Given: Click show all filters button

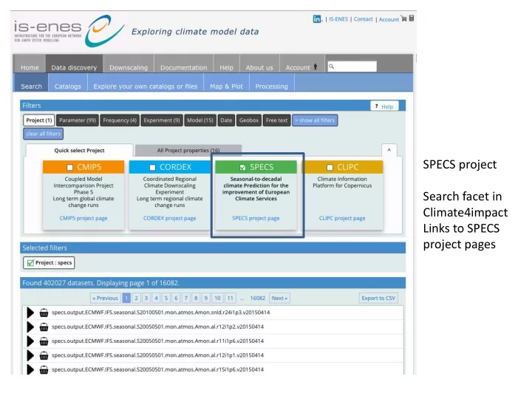Looking at the screenshot, I should point(315,120).
